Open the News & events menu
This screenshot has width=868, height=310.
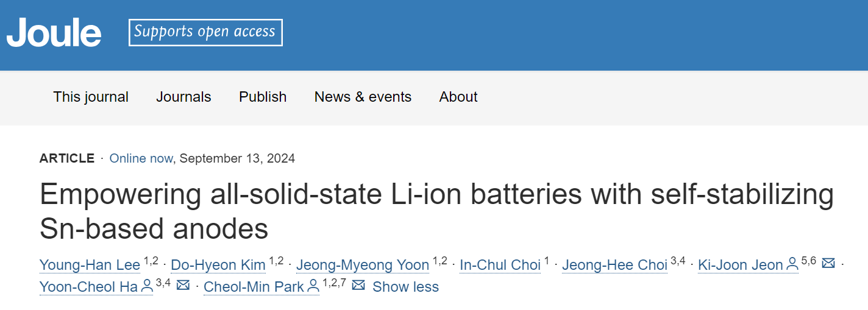[363, 97]
